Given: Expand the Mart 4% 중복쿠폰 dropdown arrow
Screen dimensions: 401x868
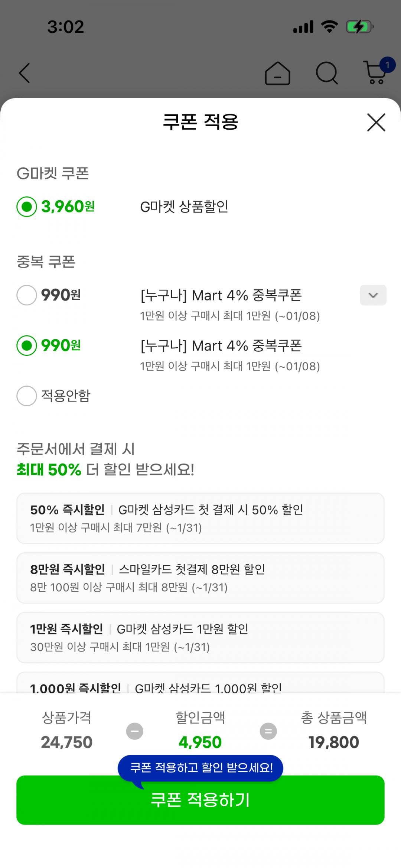Looking at the screenshot, I should point(373,295).
